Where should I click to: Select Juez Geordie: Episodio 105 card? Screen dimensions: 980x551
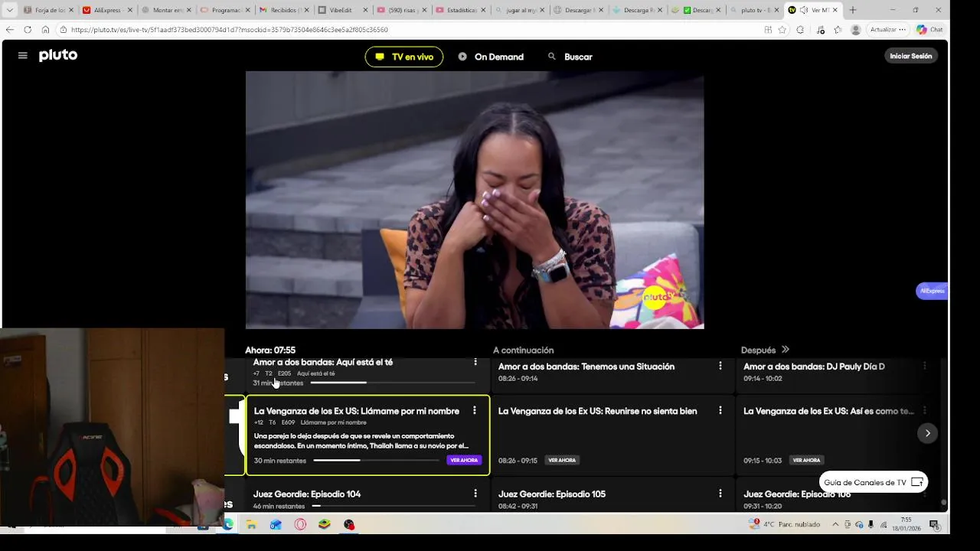click(612, 496)
